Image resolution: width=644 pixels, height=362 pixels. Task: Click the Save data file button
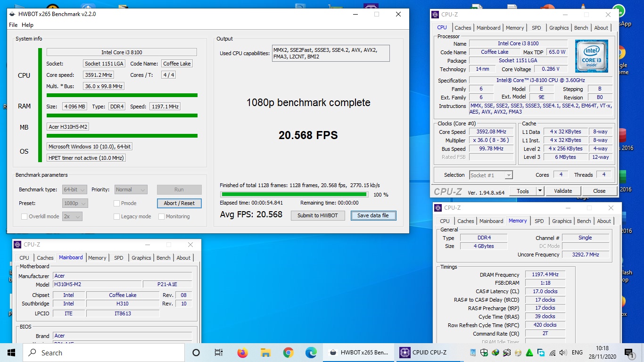(x=373, y=215)
